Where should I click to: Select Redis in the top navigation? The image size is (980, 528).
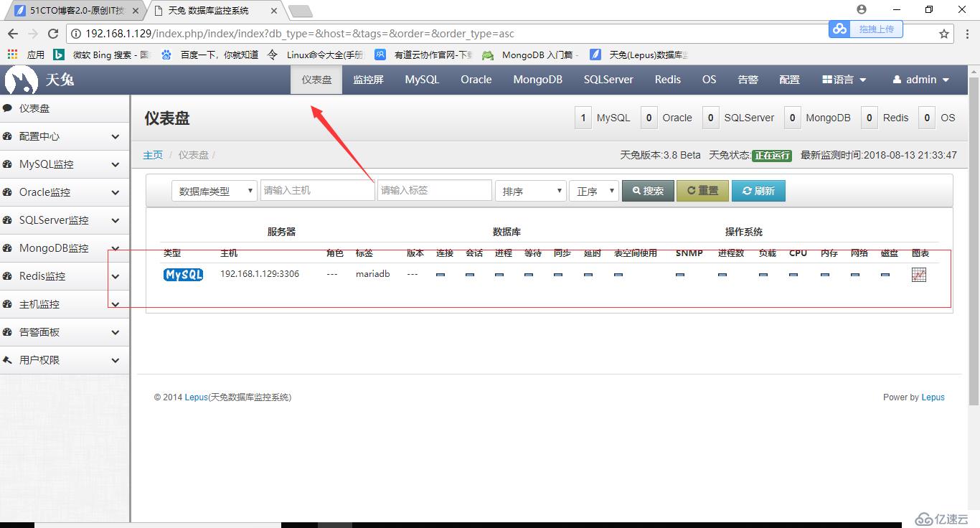coord(668,80)
